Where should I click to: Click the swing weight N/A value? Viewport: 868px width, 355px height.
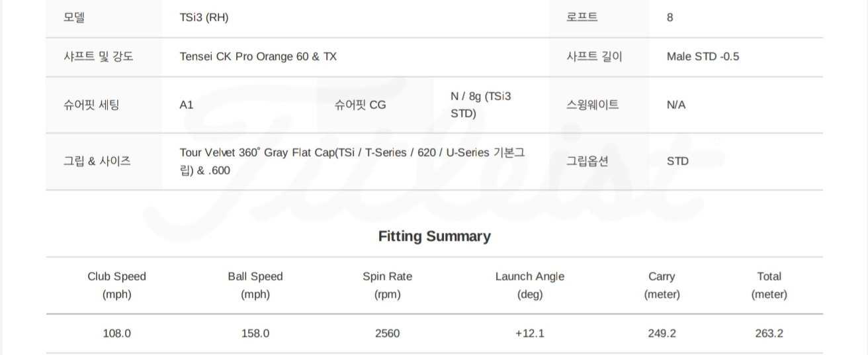point(676,105)
